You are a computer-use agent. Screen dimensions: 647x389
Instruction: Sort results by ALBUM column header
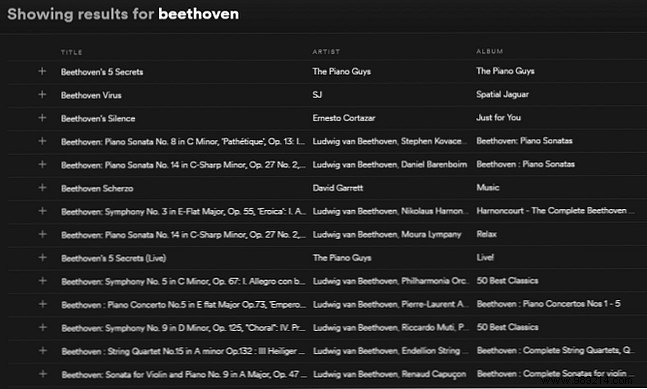(x=489, y=51)
